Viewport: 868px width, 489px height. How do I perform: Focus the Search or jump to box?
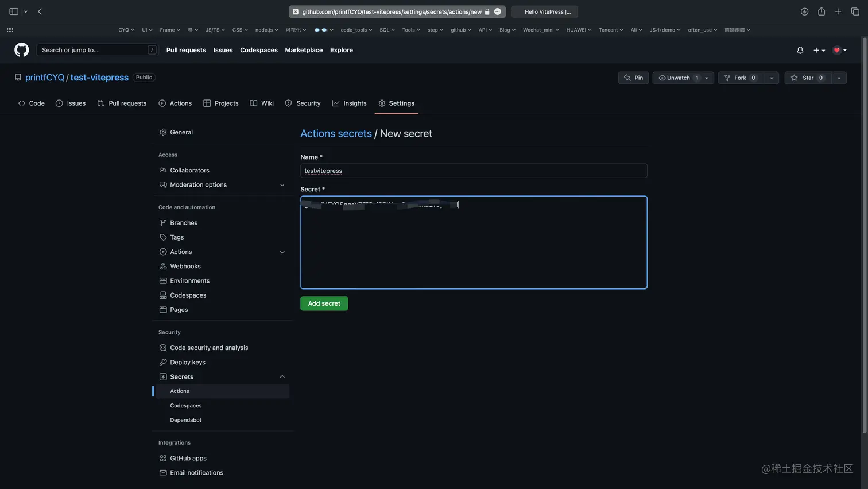[x=97, y=50]
